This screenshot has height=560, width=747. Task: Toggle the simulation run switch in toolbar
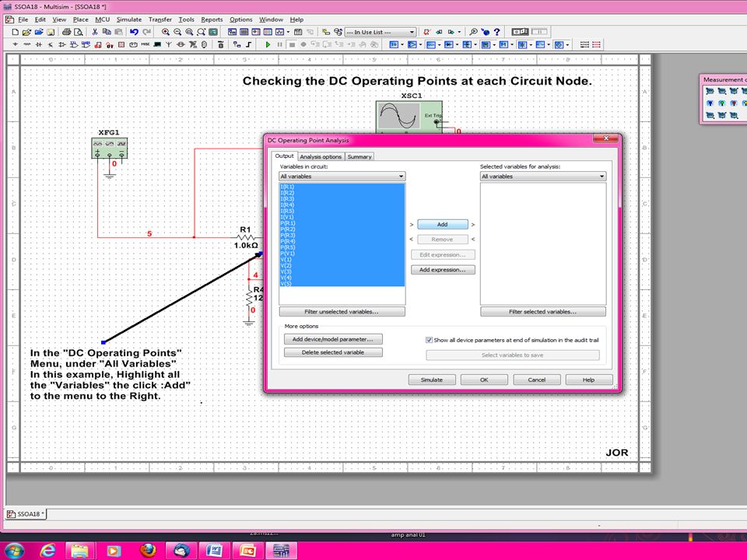(521, 31)
